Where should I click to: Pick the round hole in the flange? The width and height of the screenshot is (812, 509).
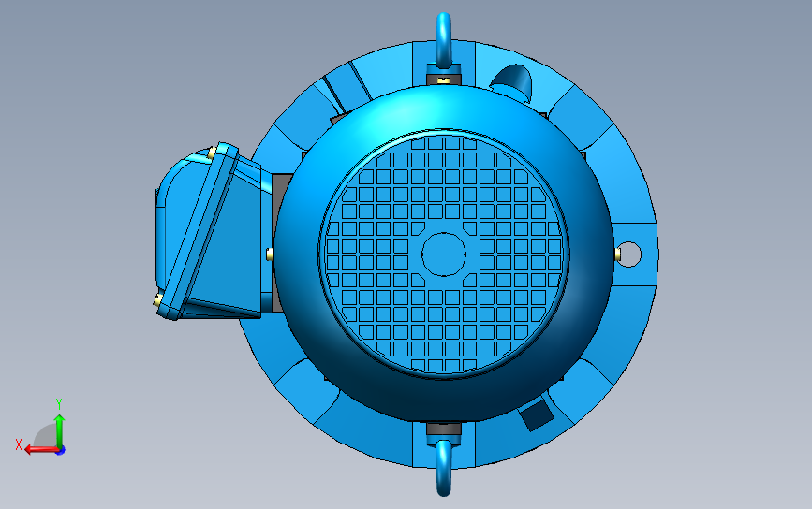tap(629, 254)
